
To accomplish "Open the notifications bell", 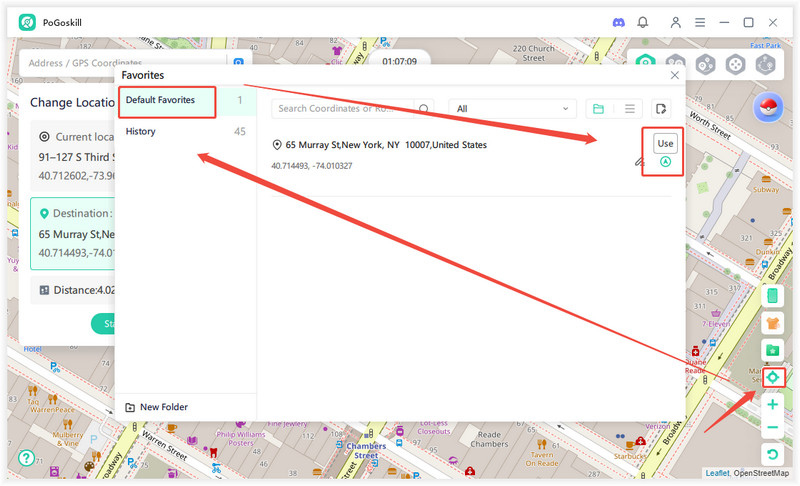I will pyautogui.click(x=643, y=22).
